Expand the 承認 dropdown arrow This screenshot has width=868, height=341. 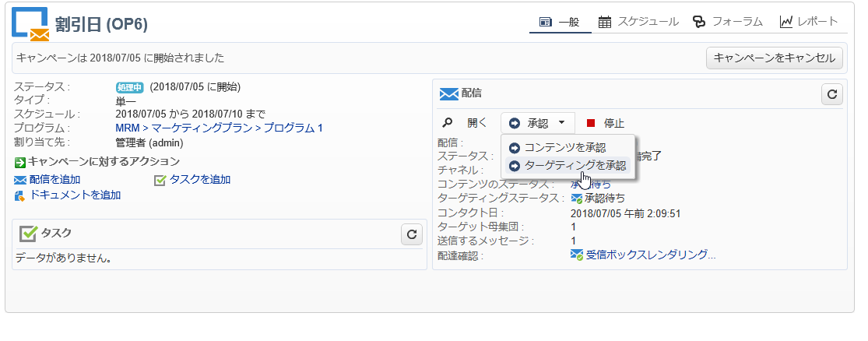tap(561, 123)
